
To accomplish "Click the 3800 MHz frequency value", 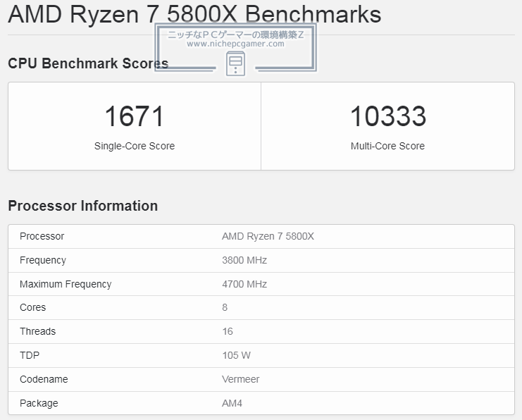I will [x=244, y=260].
